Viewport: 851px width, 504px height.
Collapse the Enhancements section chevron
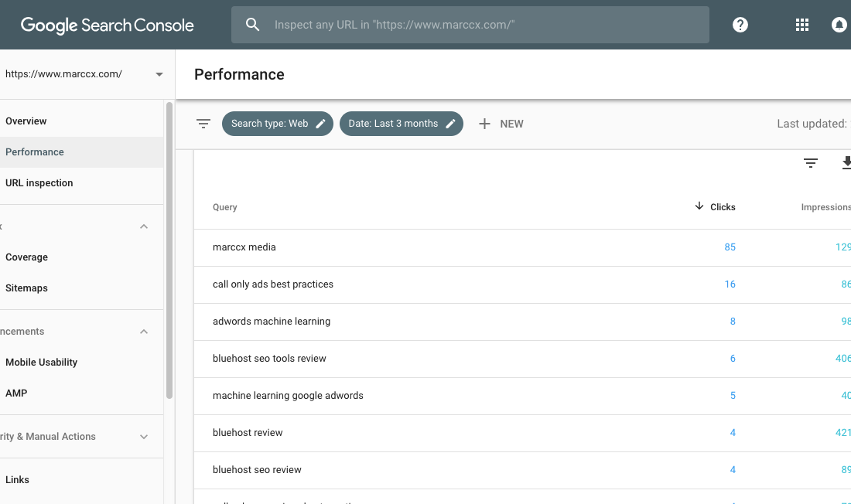[144, 332]
